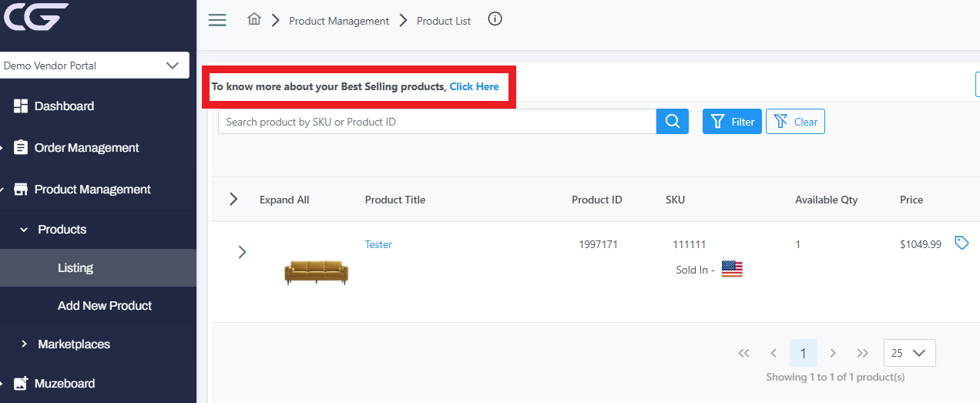Focus the SKU or Product ID search field

pyautogui.click(x=437, y=122)
